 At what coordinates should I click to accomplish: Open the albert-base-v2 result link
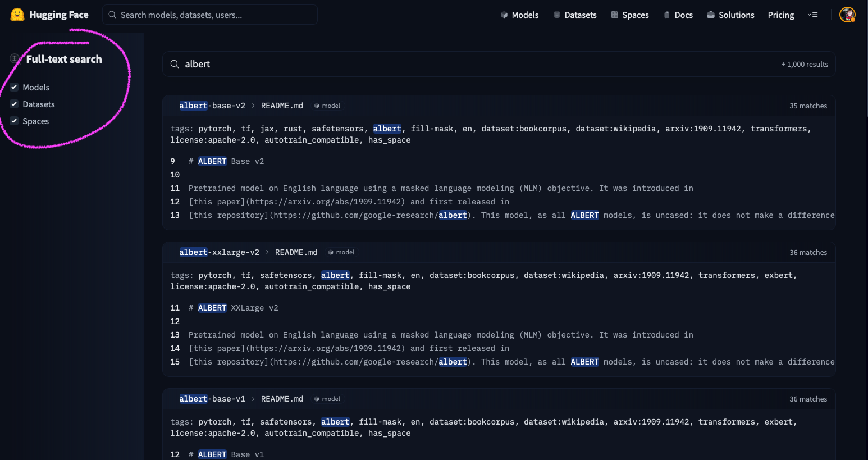212,106
